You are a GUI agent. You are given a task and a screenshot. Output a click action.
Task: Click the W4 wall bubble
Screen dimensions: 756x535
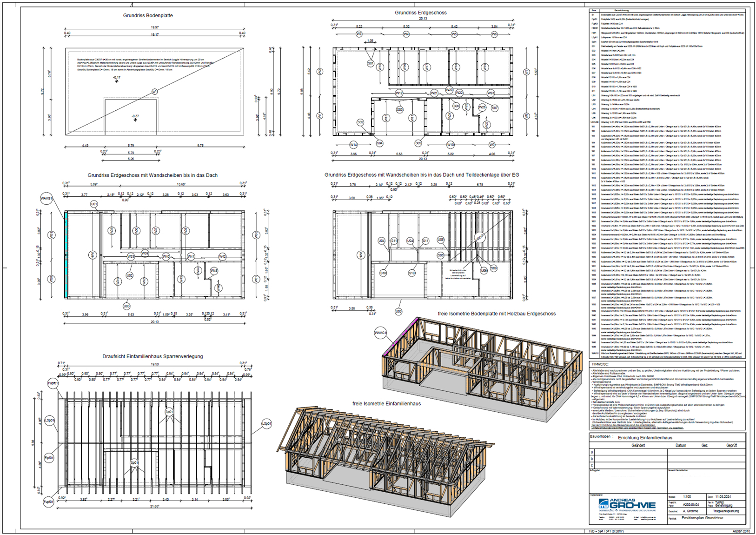(406, 34)
